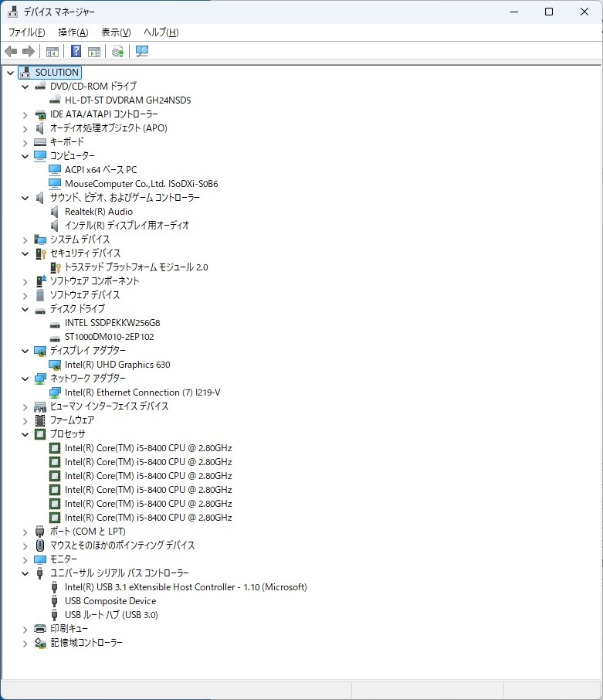This screenshot has height=700, width=603.
Task: Open the 表示(V) menu
Action: point(116,32)
